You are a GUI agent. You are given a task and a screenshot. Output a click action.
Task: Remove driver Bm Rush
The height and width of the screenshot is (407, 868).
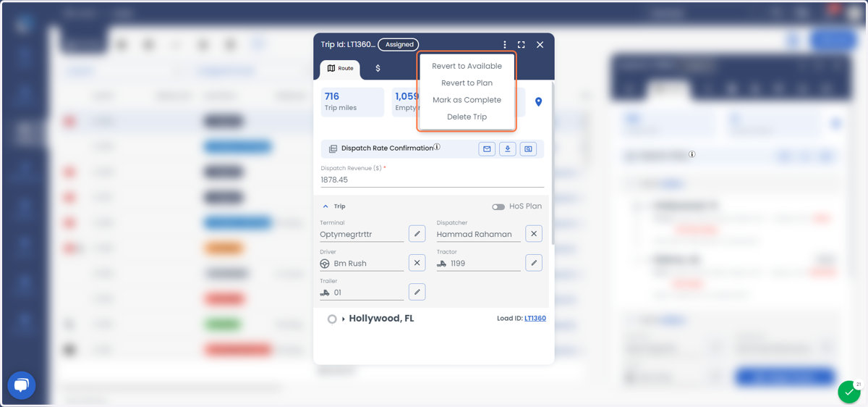417,262
